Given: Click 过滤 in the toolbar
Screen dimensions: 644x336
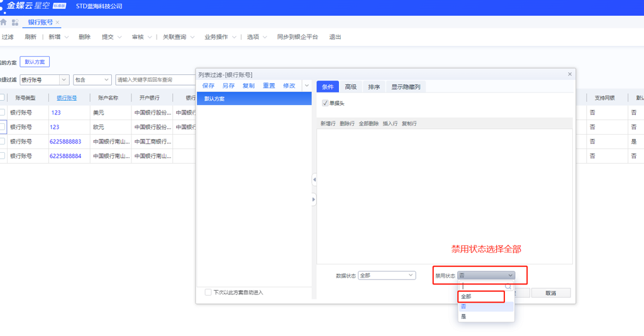Looking at the screenshot, I should pyautogui.click(x=8, y=37).
